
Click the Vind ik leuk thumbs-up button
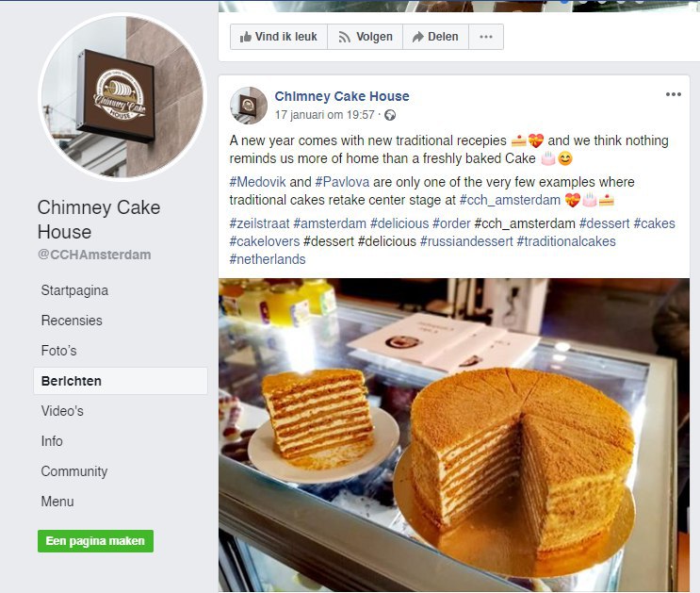(279, 37)
